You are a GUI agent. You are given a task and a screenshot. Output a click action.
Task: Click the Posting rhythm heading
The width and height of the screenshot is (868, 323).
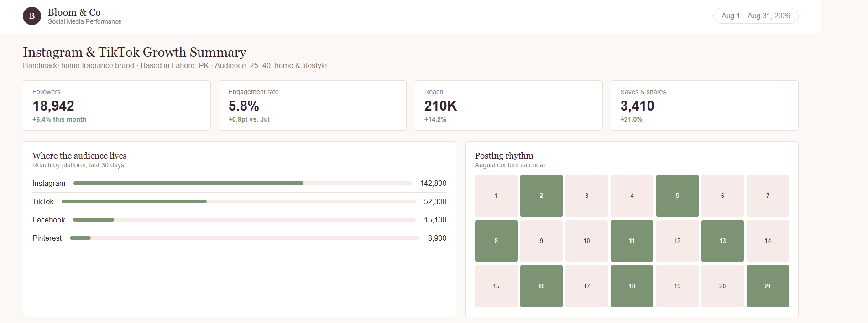coord(504,155)
